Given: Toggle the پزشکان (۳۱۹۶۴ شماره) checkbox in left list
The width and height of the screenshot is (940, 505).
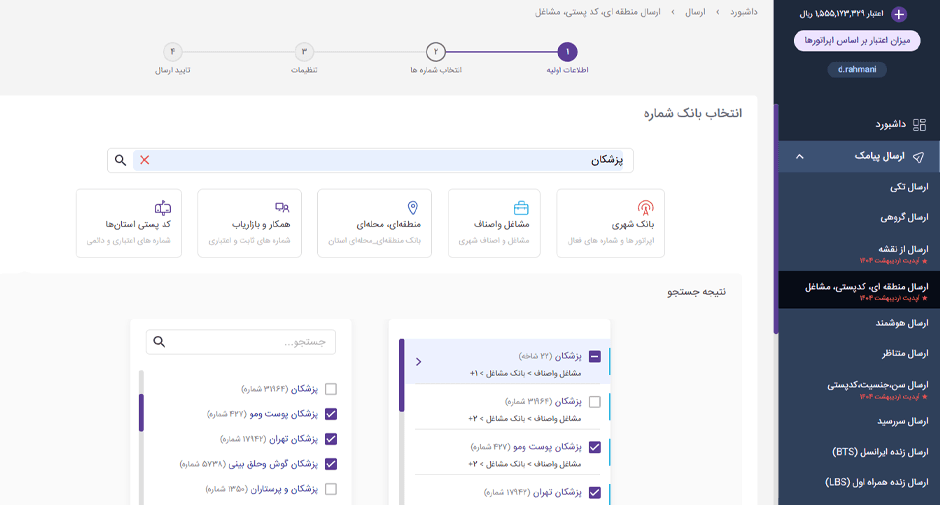Looking at the screenshot, I should click(x=331, y=389).
